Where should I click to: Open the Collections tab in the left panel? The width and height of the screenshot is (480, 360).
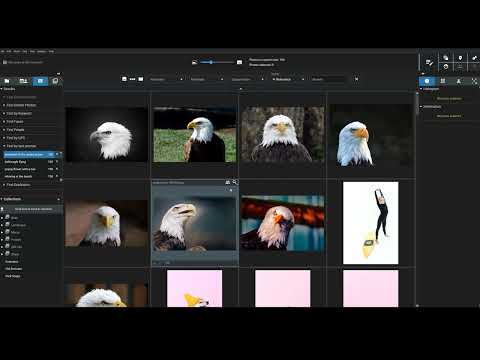[x=24, y=81]
